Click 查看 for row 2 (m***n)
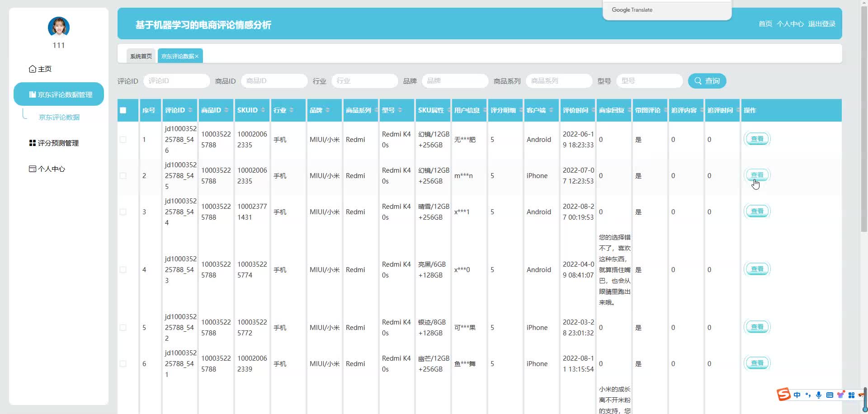 point(757,175)
